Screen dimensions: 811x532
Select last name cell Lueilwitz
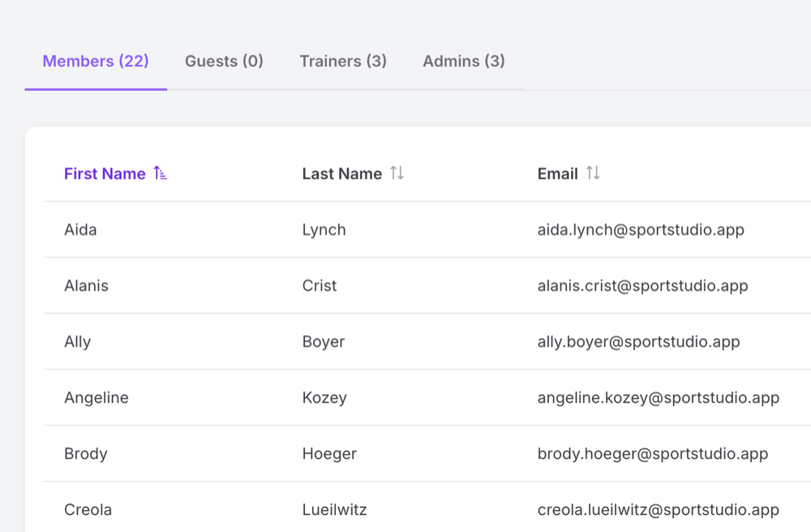coord(335,510)
